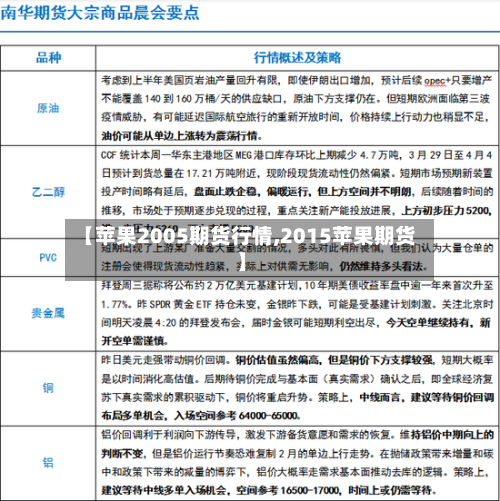Click bold text 盘面止跌企稳 in 乙二醇 row
500x501 pixels.
(x=225, y=192)
